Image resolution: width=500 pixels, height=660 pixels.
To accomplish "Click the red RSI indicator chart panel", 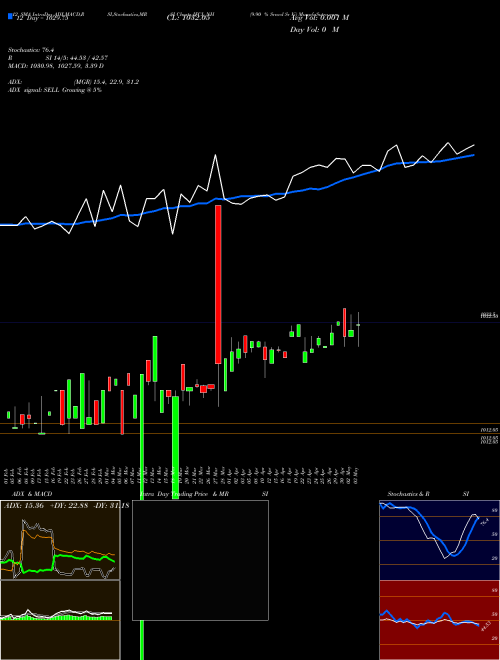I will [439, 620].
